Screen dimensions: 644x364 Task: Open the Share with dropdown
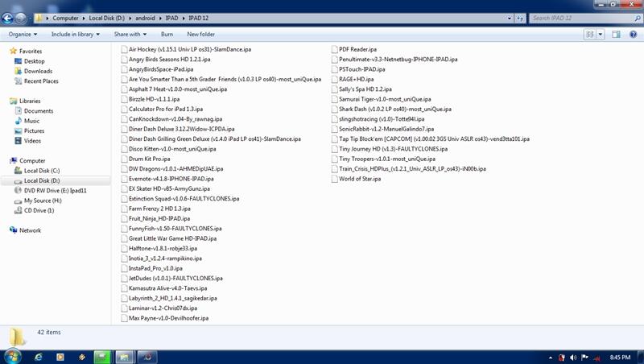(x=130, y=34)
